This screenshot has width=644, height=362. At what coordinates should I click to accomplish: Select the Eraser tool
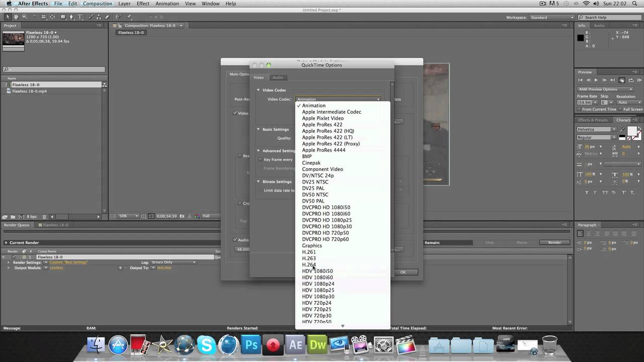point(107,17)
